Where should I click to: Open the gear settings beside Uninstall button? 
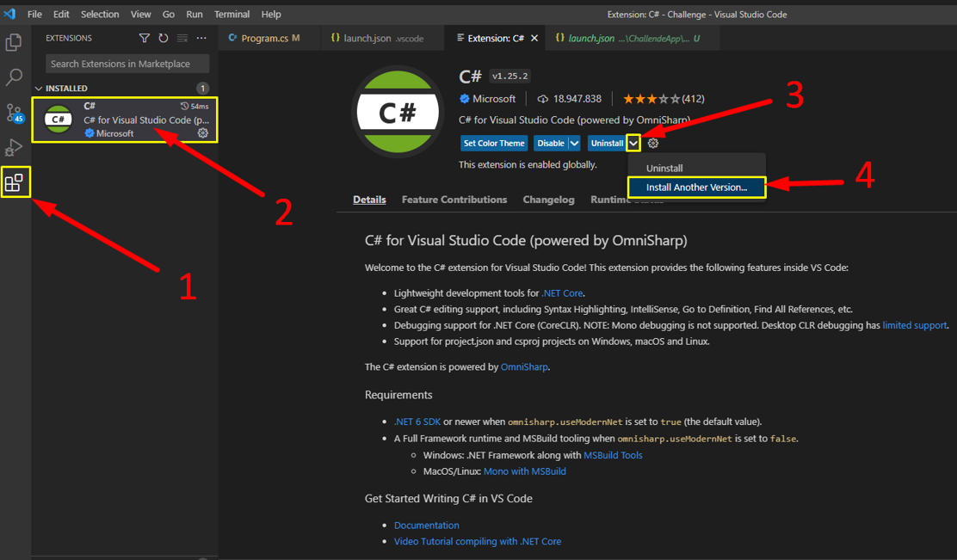tap(653, 144)
